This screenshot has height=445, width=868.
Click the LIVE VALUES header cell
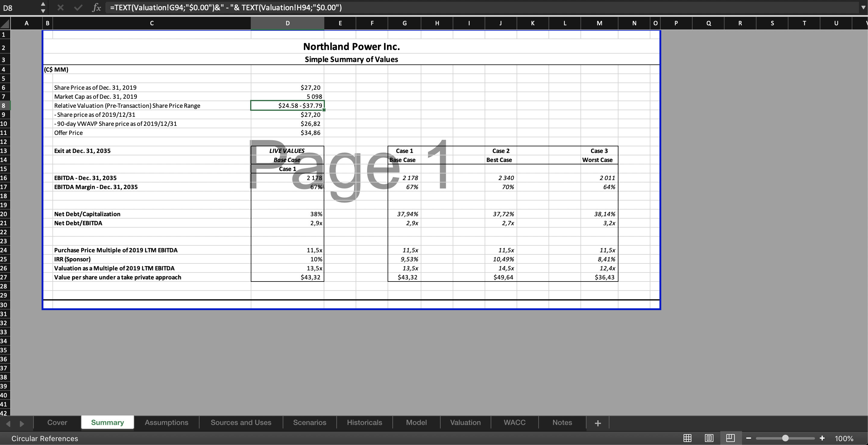[287, 151]
